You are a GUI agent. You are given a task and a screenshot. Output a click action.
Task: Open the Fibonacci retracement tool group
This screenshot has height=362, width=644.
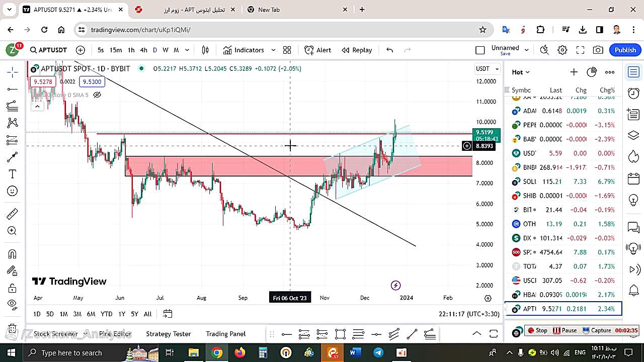click(12, 106)
